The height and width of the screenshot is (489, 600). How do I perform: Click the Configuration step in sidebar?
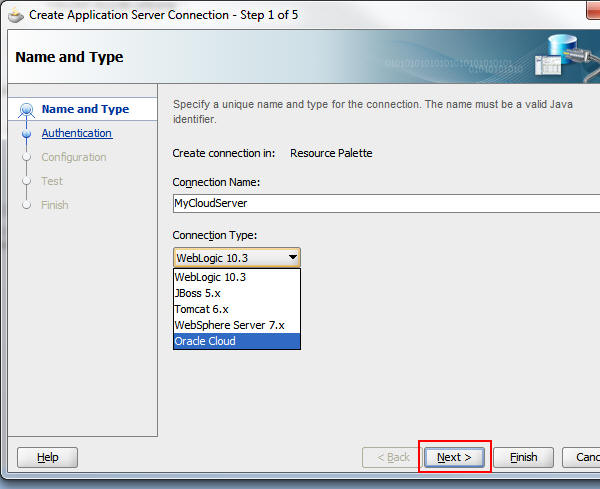[x=74, y=157]
